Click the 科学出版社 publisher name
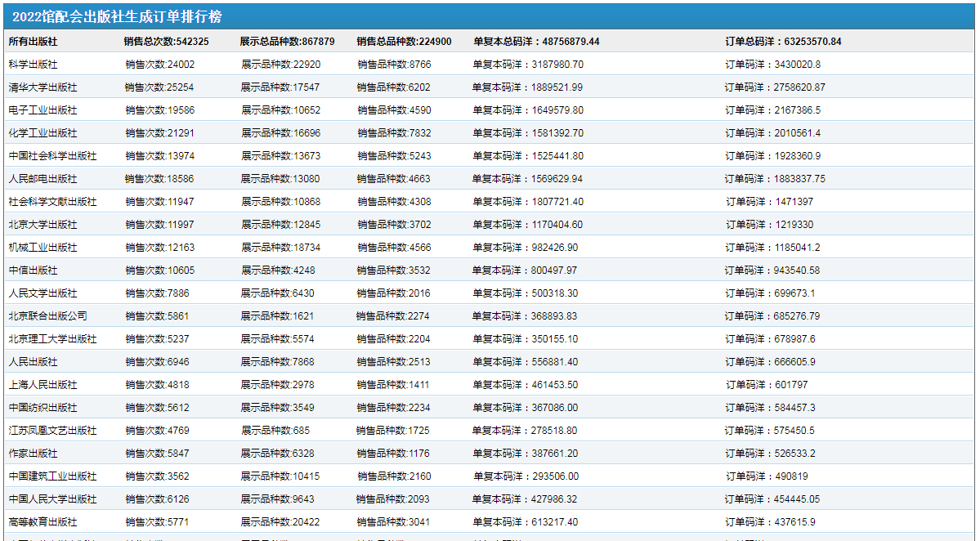 click(33, 64)
